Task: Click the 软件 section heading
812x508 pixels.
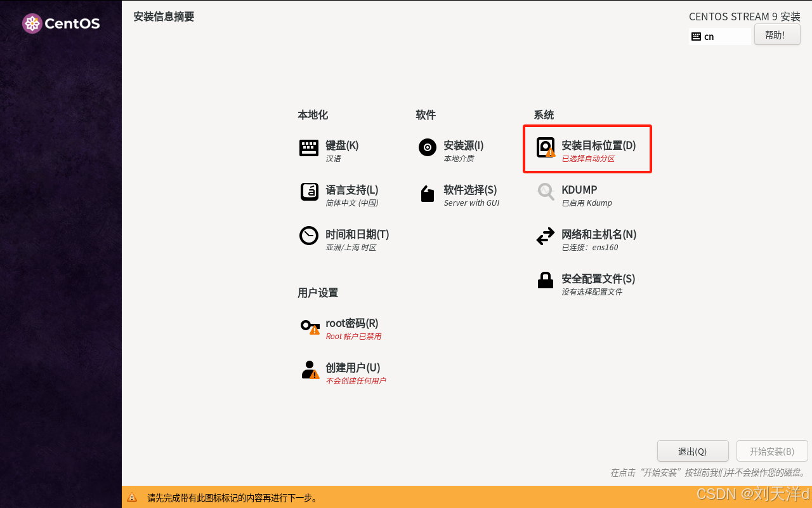Action: [x=426, y=115]
